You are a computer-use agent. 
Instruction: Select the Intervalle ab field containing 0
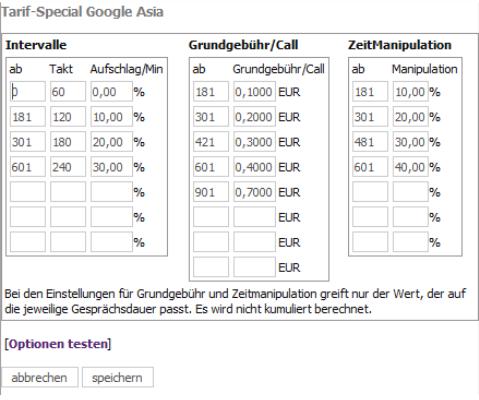pyautogui.click(x=28, y=91)
